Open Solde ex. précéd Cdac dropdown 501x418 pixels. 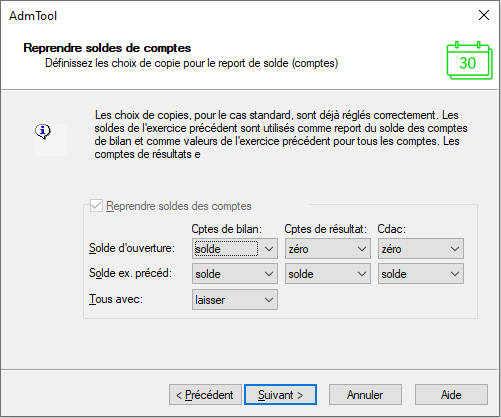pyautogui.click(x=421, y=274)
